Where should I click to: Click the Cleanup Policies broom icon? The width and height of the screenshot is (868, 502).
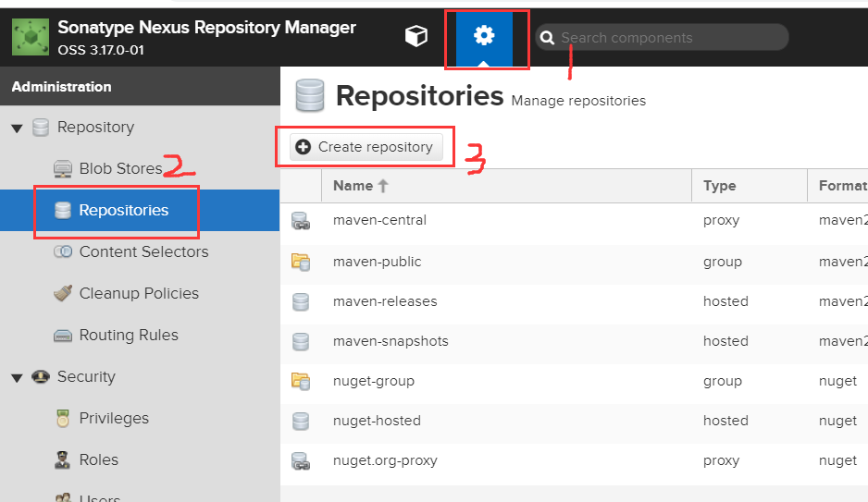63,293
